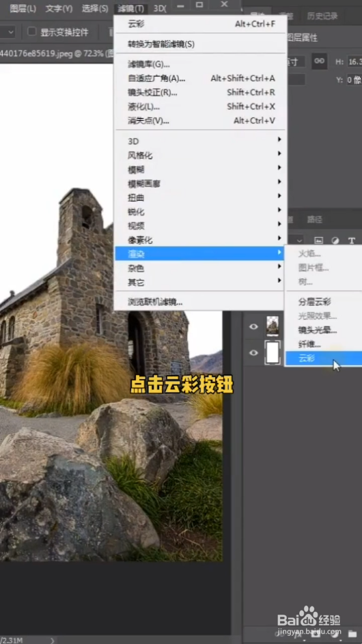Choose 转换为智能滤镜(S)
Viewport: 362px width, 644px height.
click(161, 44)
